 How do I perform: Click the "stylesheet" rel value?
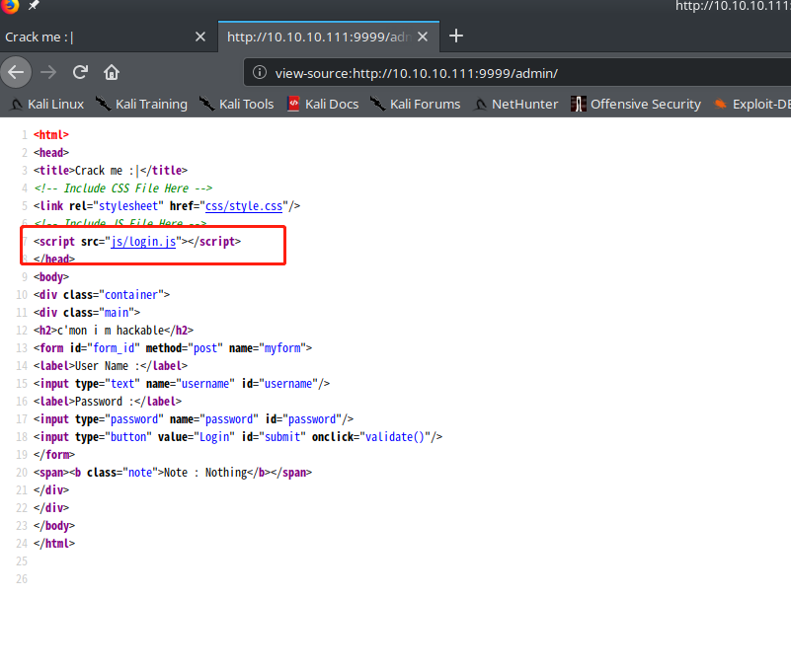click(128, 206)
